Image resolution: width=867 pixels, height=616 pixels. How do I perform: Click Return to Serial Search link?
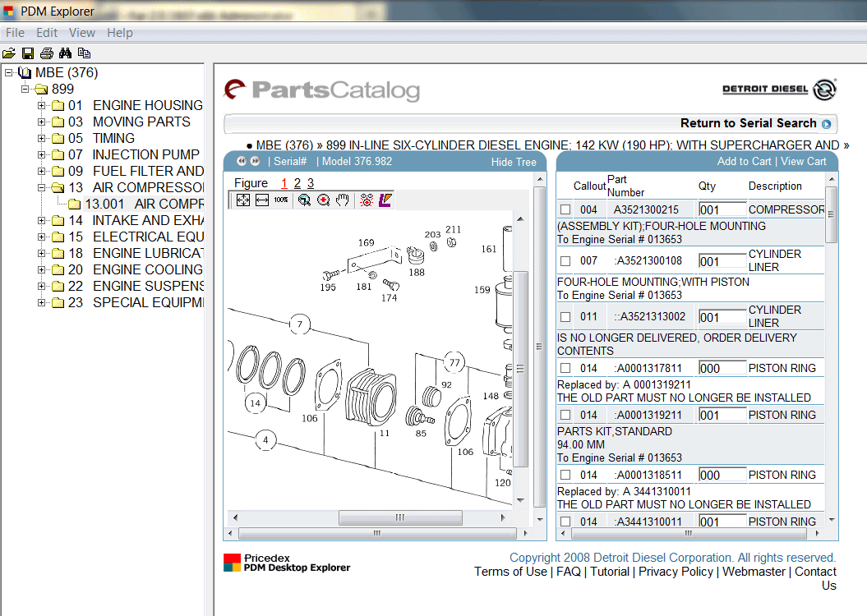click(x=748, y=123)
